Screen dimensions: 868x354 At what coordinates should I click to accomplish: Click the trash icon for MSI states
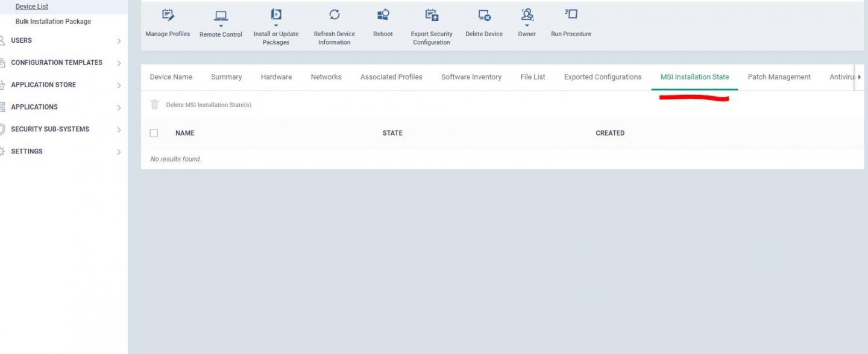[x=155, y=105]
